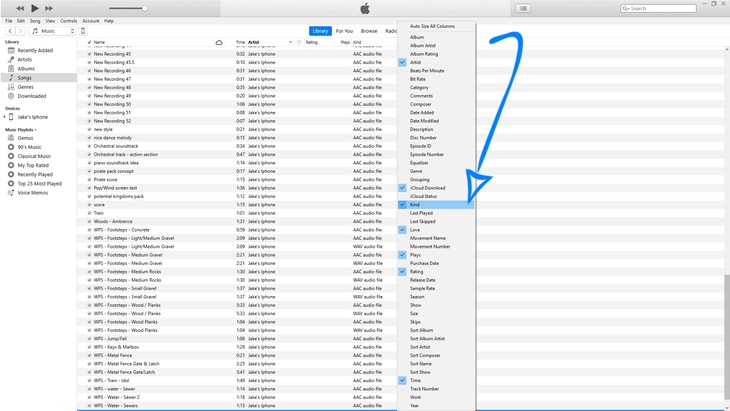This screenshot has width=730, height=411.
Task: Switch to the For You tab
Action: 345,31
